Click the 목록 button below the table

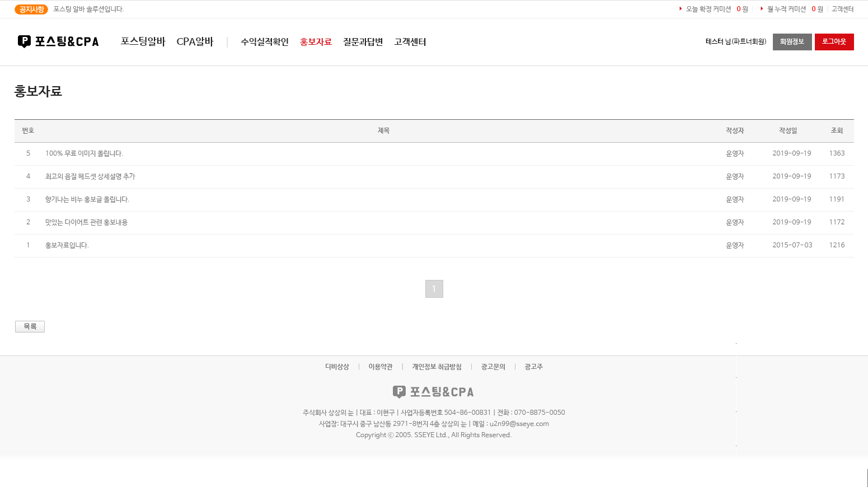[30, 326]
